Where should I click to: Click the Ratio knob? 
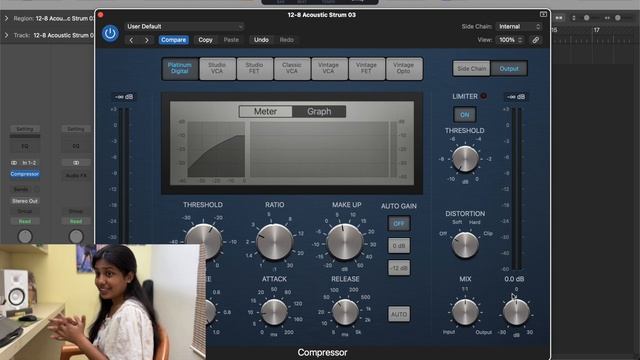pos(274,242)
